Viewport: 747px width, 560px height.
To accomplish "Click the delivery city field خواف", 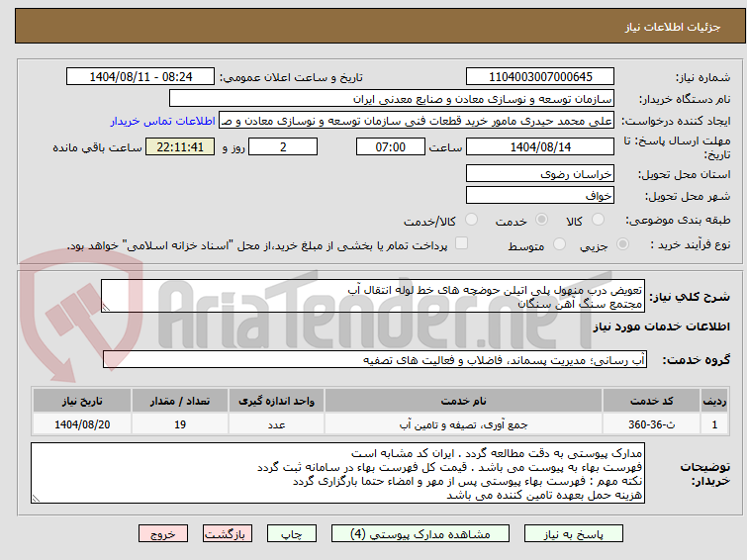I will pyautogui.click(x=540, y=195).
